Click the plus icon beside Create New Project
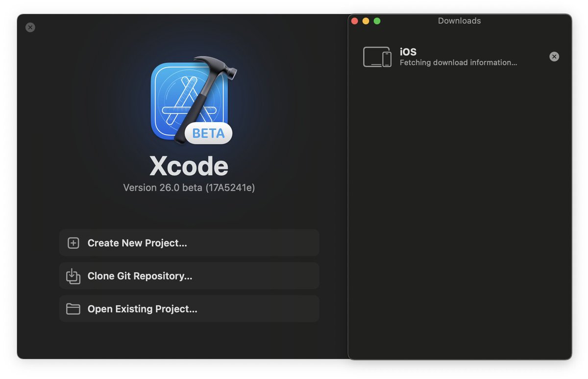The height and width of the screenshot is (379, 588). [x=73, y=243]
